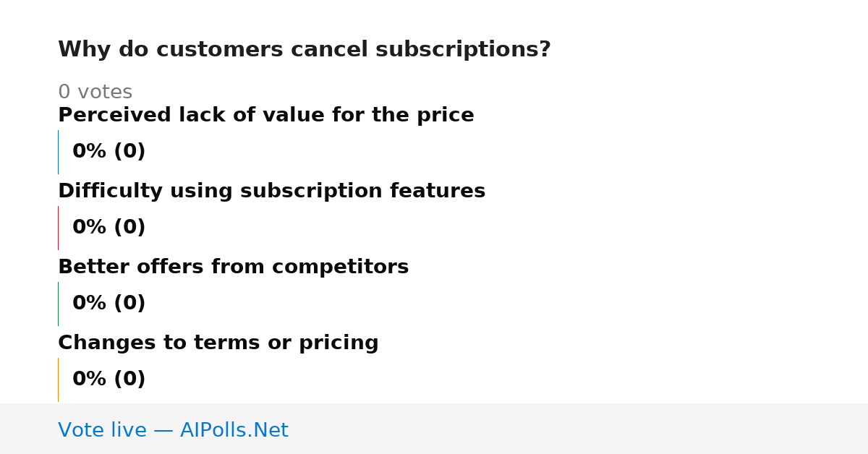Viewport: 868px width, 454px height.
Task: Select 'Perceived lack of value for the price'
Action: [266, 116]
